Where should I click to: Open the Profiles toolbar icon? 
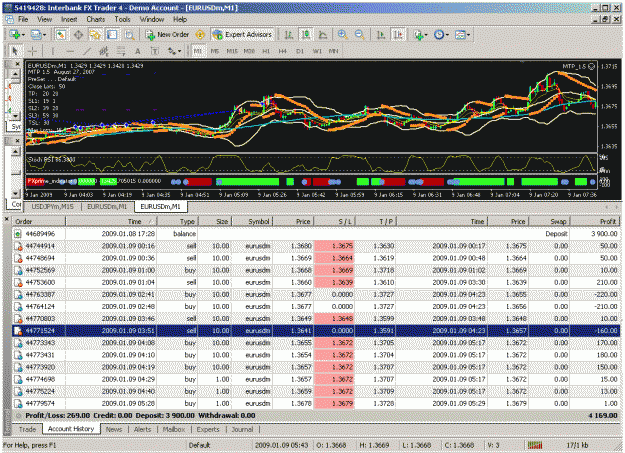click(36, 35)
